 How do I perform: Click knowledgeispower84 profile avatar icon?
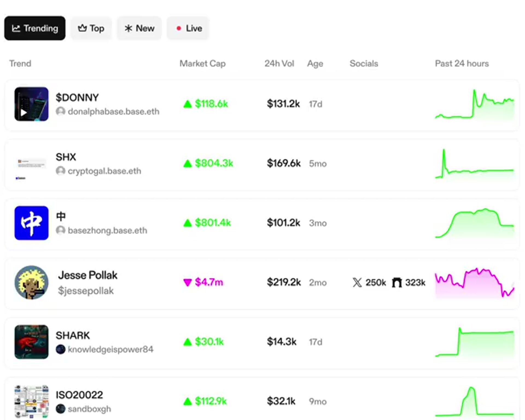pyautogui.click(x=60, y=349)
